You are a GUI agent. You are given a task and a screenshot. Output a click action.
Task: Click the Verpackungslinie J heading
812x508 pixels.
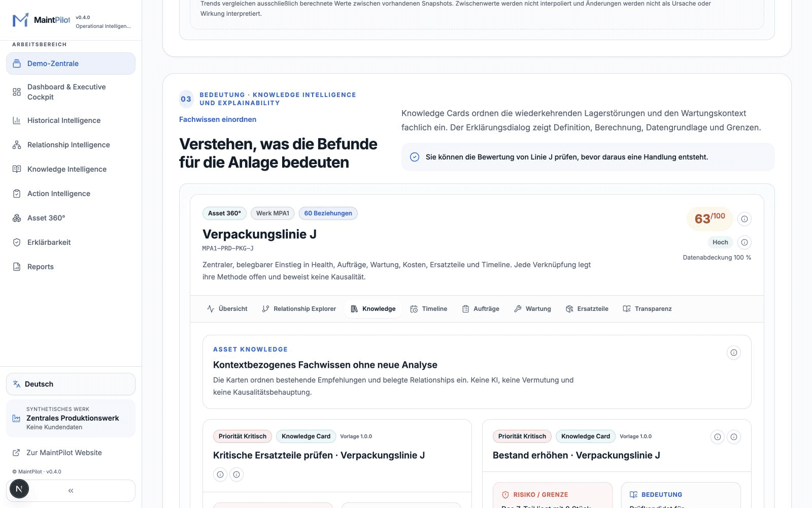point(259,234)
